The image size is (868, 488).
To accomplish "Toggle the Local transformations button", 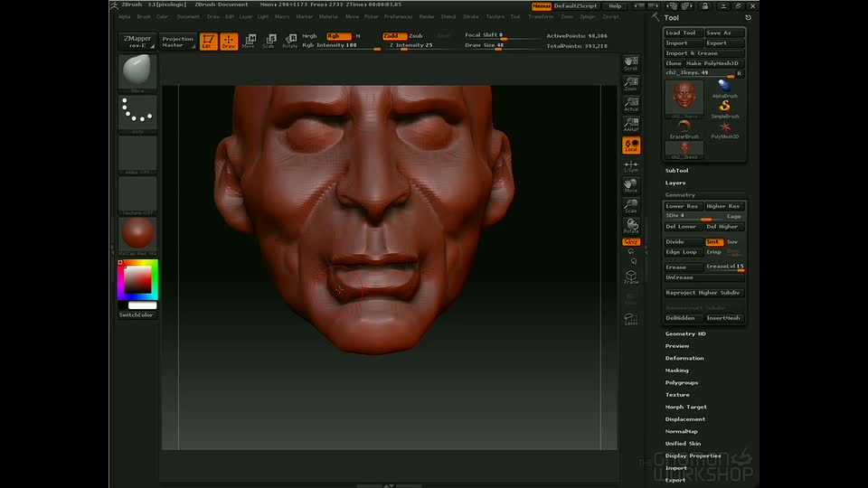I will pos(631,145).
